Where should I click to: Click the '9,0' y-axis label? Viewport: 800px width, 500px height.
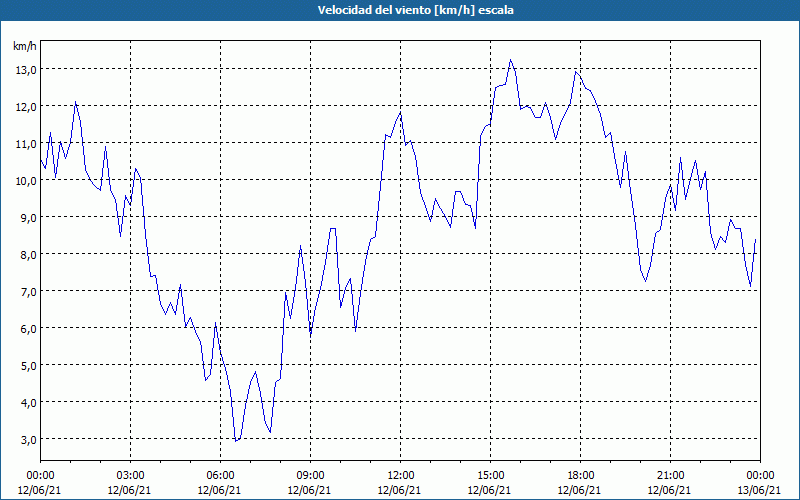pyautogui.click(x=28, y=218)
